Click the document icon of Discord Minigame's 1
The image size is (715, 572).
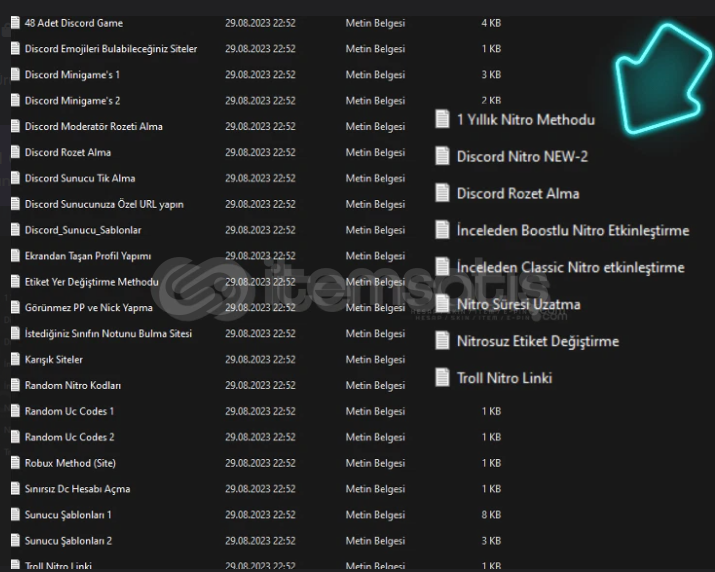(15, 74)
